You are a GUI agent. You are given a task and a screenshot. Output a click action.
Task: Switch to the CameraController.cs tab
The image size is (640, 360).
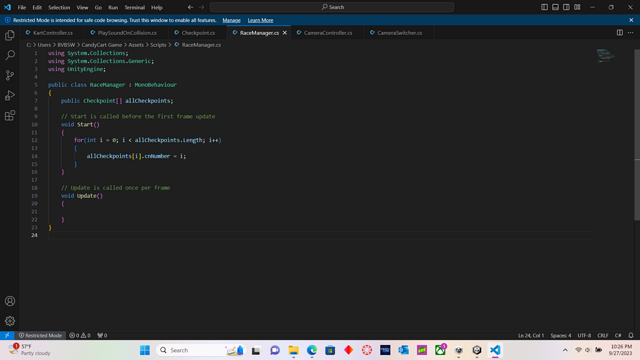(327, 33)
